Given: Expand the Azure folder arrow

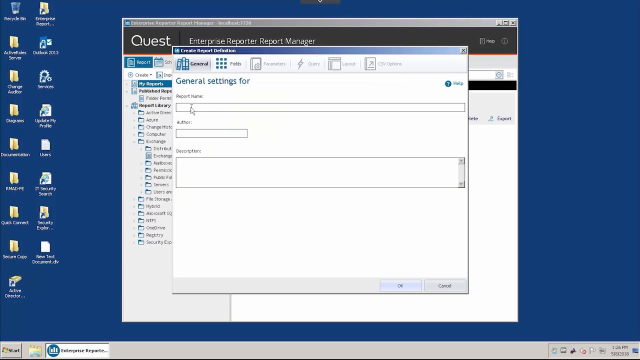Looking at the screenshot, I should pos(134,120).
